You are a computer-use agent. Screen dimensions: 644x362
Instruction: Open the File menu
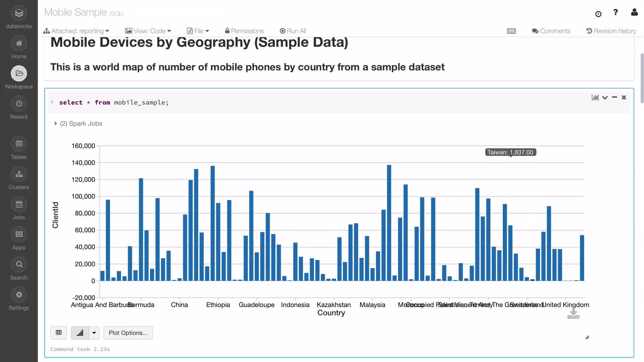click(198, 31)
